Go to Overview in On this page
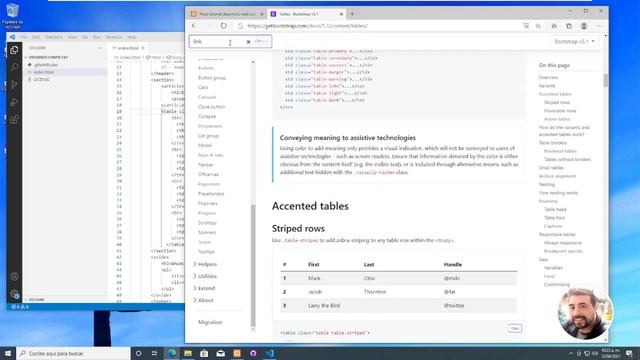This screenshot has width=640, height=360. (548, 78)
